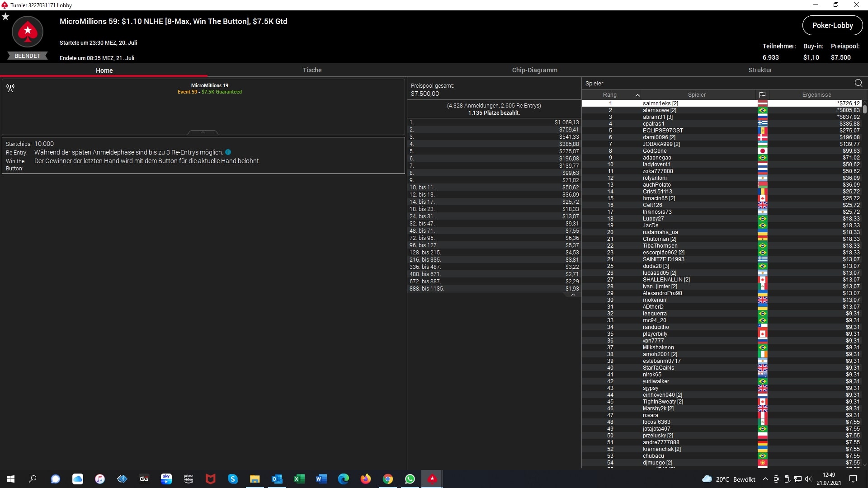Click the Poker-Lobby button
The height and width of the screenshot is (488, 868).
pyautogui.click(x=832, y=25)
